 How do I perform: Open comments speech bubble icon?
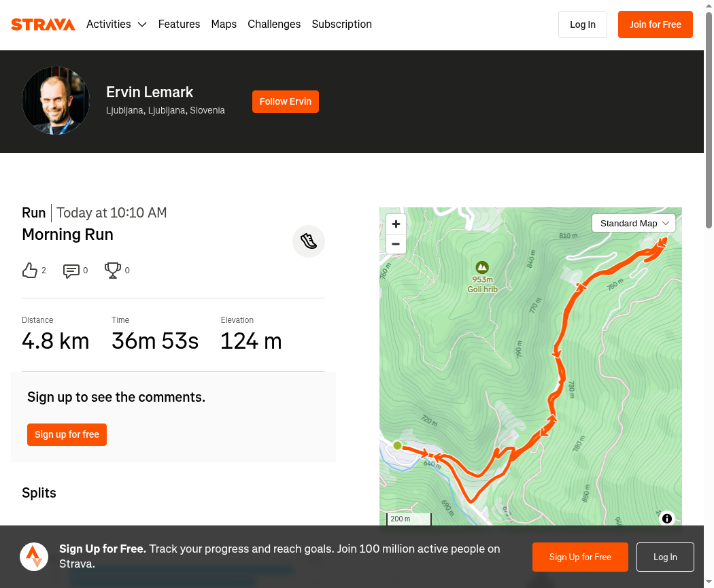click(71, 271)
